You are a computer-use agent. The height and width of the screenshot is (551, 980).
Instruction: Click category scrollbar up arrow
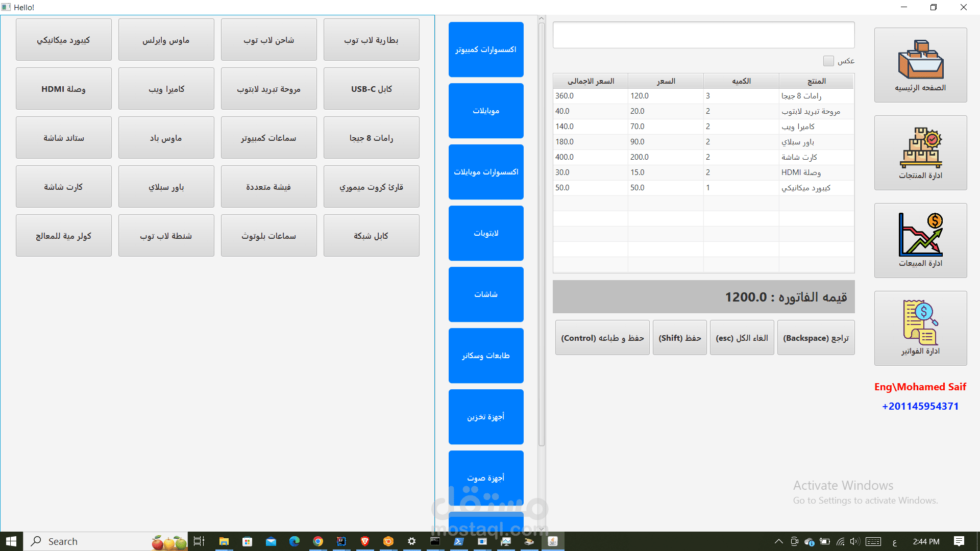(x=542, y=18)
